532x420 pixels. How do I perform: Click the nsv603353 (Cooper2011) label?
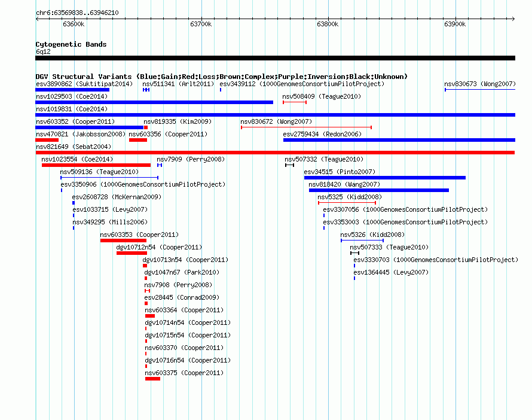139,235
